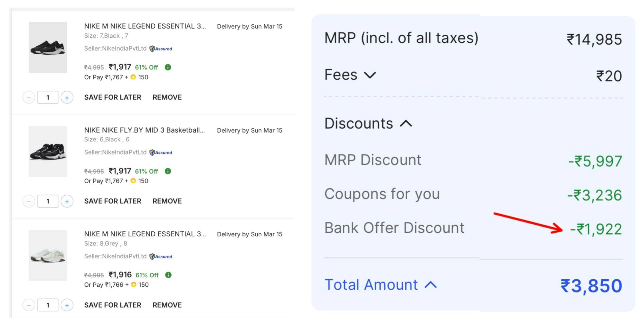
Task: Remove the grey Legend Essential shoe
Action: (x=167, y=305)
